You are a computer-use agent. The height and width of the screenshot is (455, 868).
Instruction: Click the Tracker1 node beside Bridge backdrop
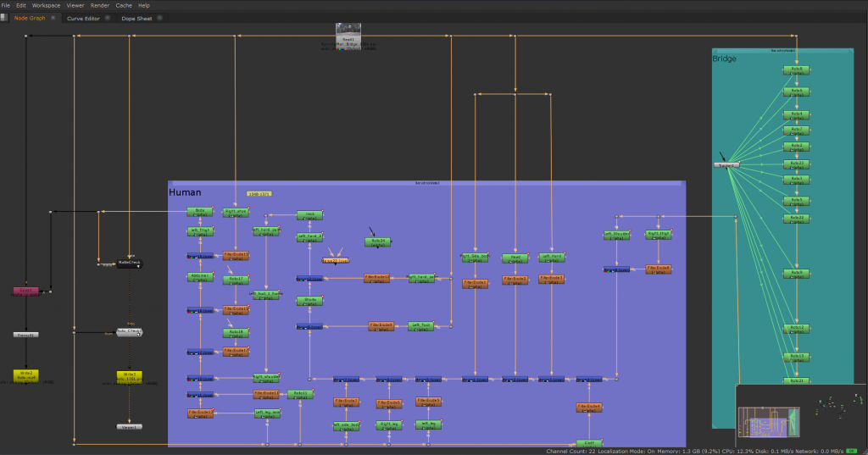[x=726, y=165]
